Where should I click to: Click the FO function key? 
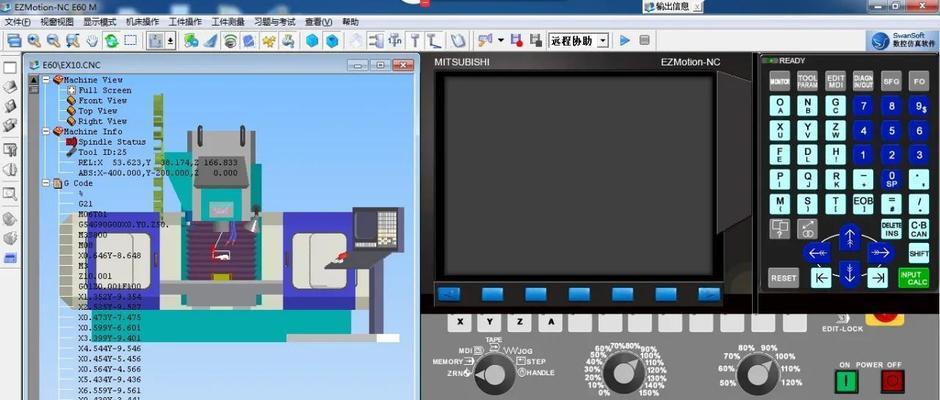click(x=918, y=81)
